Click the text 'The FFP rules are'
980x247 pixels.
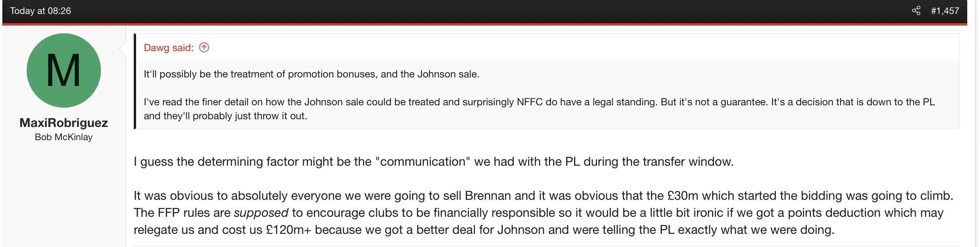[182, 213]
